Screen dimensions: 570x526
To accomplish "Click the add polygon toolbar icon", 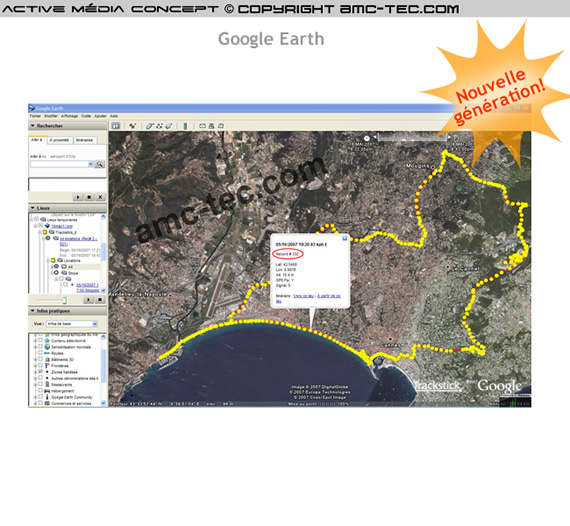I will tap(150, 126).
